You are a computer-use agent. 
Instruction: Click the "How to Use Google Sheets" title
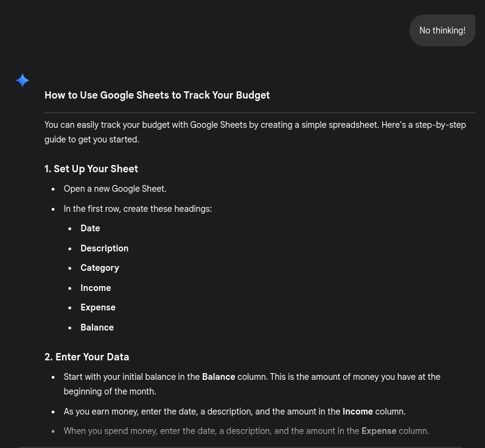(157, 96)
